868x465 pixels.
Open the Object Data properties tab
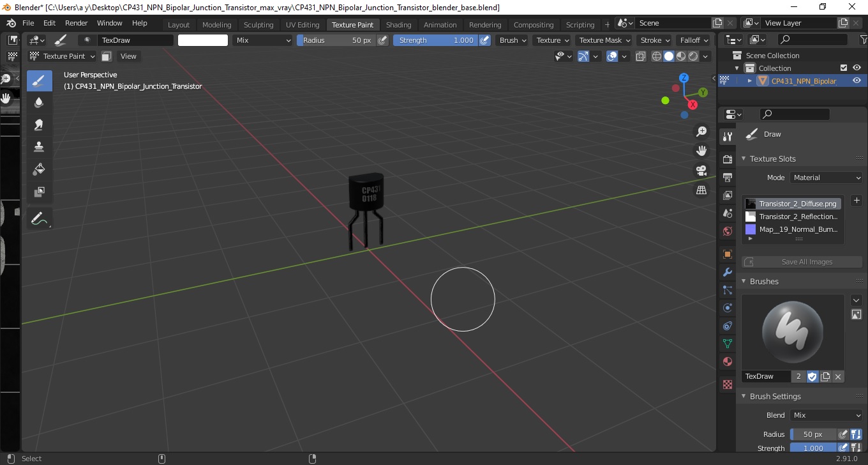727,344
